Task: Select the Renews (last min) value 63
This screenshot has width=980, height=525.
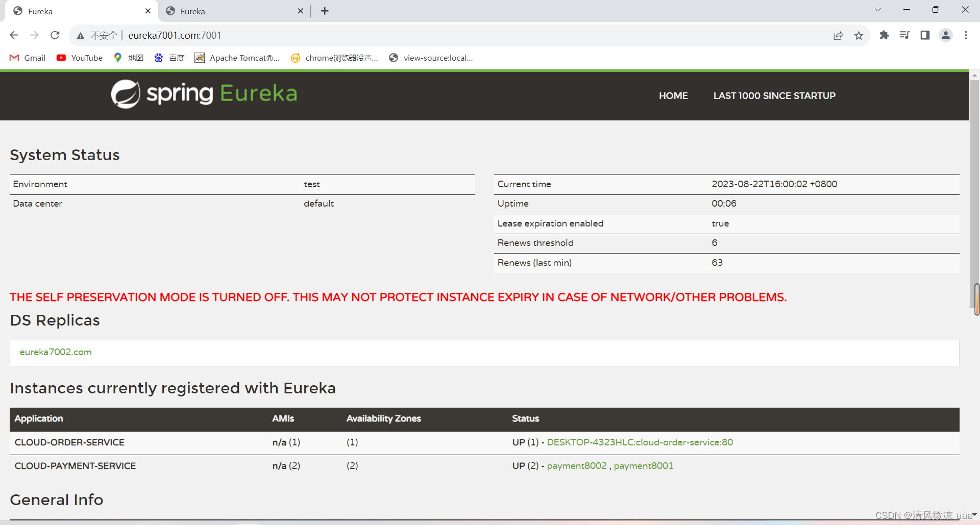Action: click(x=717, y=263)
